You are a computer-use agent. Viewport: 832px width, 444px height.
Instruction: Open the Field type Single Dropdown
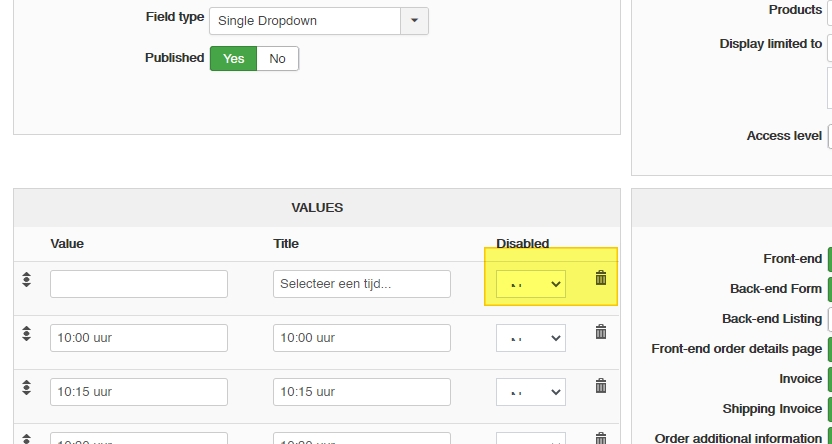[305, 20]
